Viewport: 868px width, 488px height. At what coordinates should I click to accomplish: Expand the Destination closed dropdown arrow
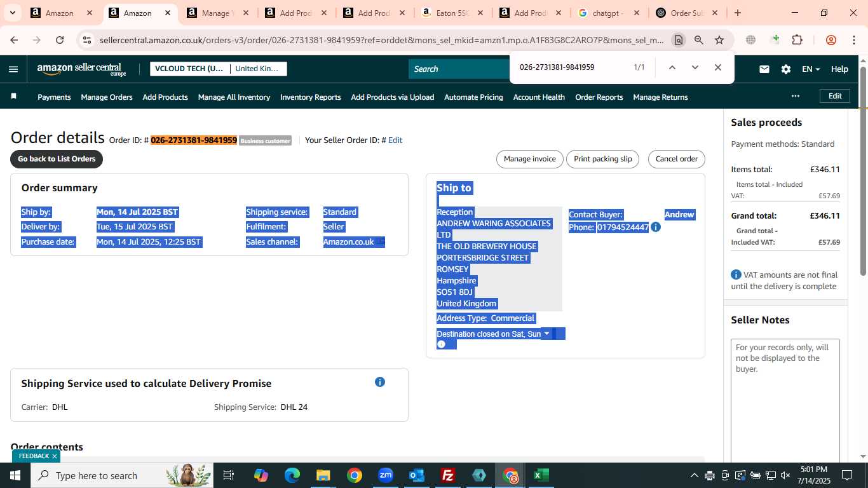pyautogui.click(x=546, y=334)
